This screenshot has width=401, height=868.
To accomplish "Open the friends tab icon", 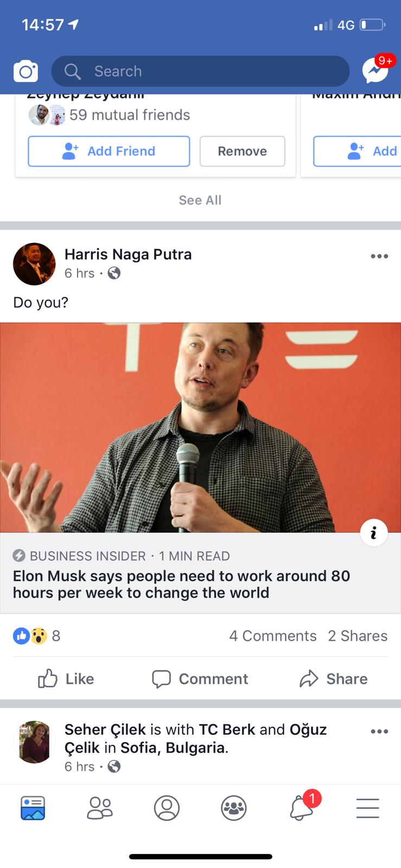I will point(100,808).
